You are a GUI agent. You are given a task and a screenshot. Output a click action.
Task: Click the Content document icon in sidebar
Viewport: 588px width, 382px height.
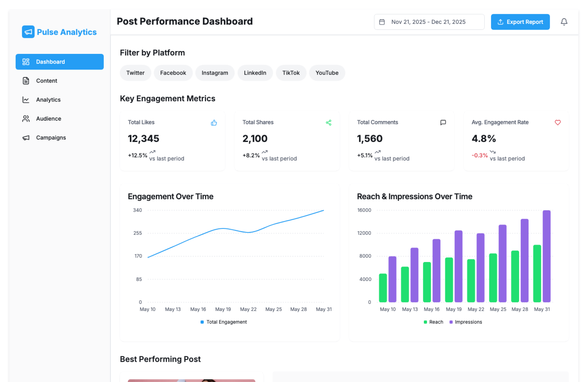(26, 81)
